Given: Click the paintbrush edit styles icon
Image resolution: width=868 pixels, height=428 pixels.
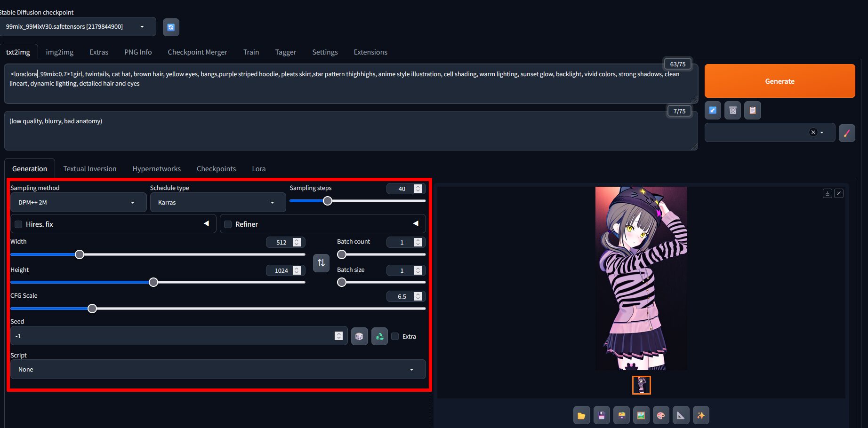Looking at the screenshot, I should pyautogui.click(x=846, y=133).
